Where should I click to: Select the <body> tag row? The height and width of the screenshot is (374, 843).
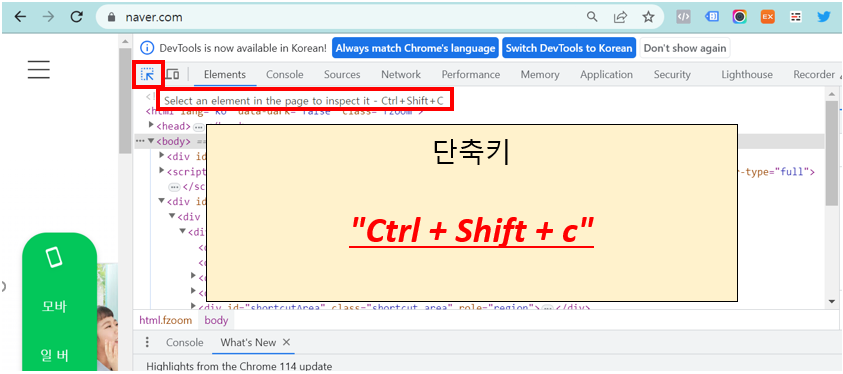click(478, 141)
